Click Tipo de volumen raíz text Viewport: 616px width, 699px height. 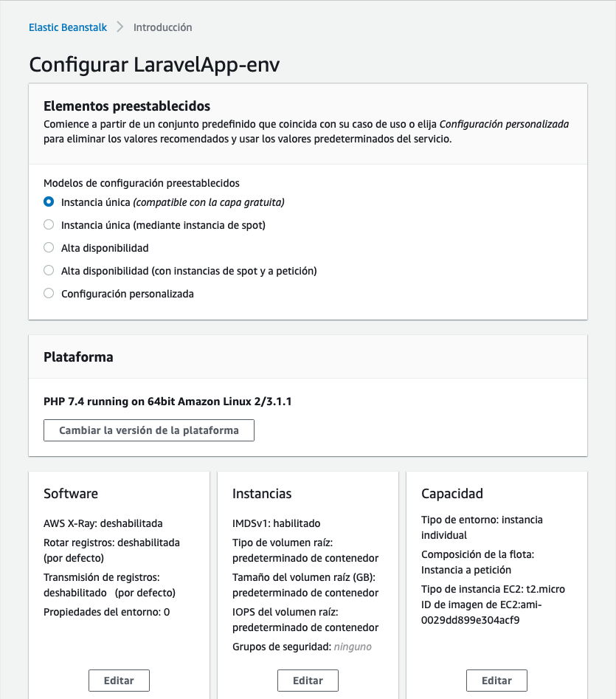click(x=305, y=550)
